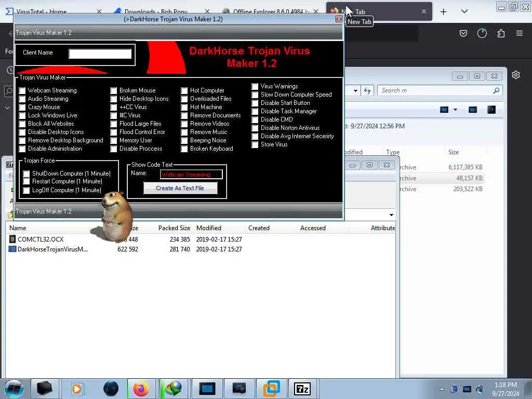Click the black box taskbar icon
Viewport: 532px width, 399px height.
45,389
